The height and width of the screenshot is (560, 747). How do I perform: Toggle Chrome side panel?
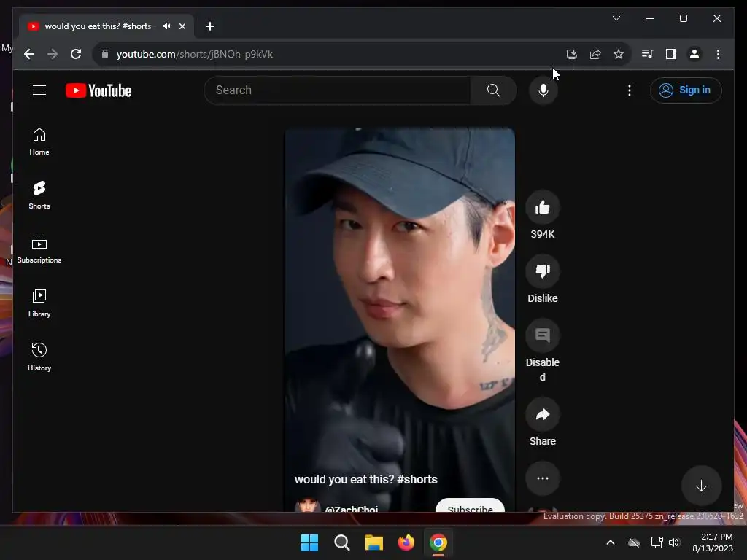point(671,54)
